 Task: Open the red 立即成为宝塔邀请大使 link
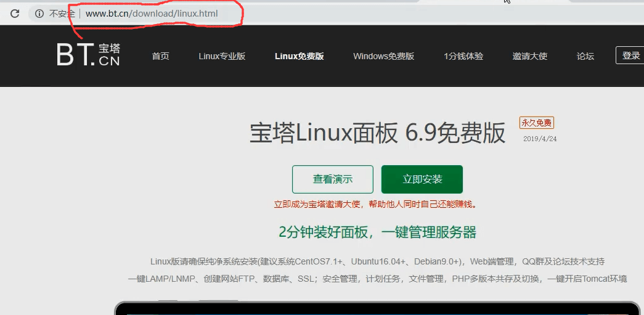point(376,205)
